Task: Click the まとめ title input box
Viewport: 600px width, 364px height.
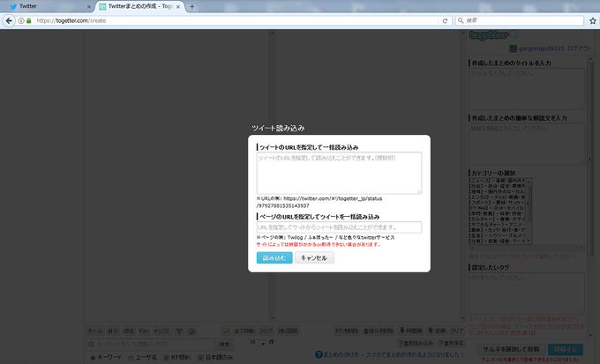Action: pyautogui.click(x=528, y=89)
